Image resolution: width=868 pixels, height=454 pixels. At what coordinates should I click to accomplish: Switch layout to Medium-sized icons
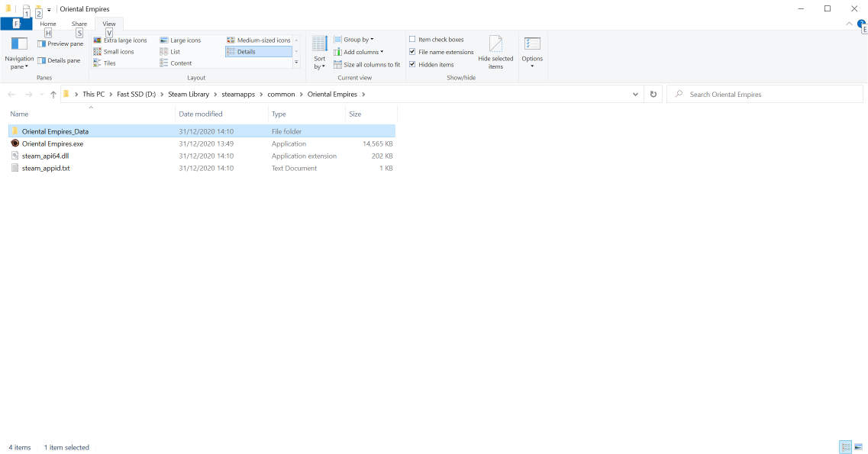pyautogui.click(x=259, y=40)
